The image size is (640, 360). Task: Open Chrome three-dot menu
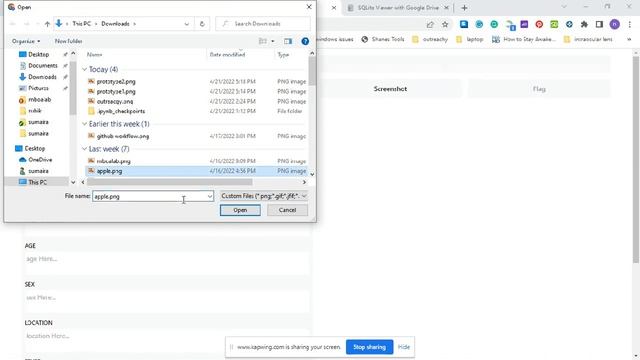[x=630, y=24]
